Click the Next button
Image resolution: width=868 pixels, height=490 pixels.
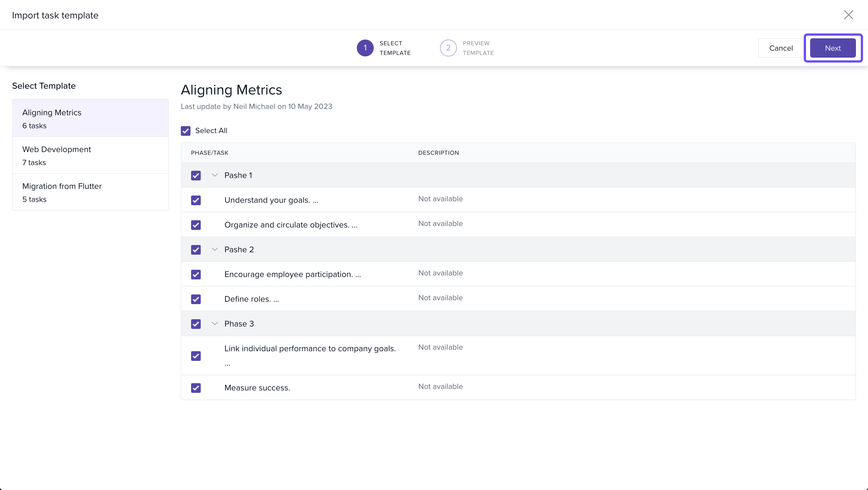click(x=833, y=48)
